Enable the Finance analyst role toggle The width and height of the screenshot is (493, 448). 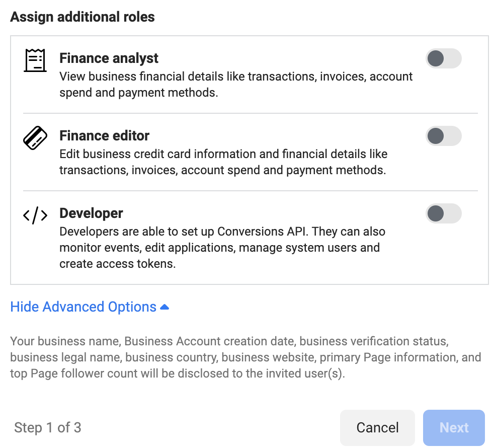click(443, 58)
